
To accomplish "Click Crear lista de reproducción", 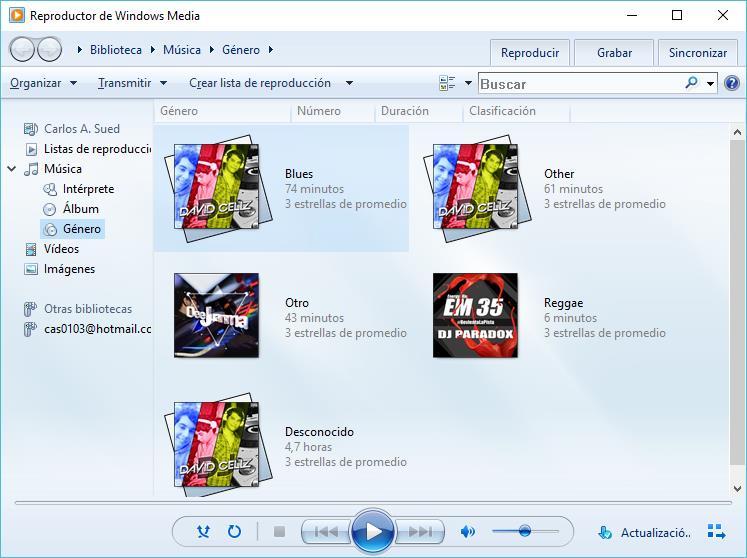I will pos(260,83).
